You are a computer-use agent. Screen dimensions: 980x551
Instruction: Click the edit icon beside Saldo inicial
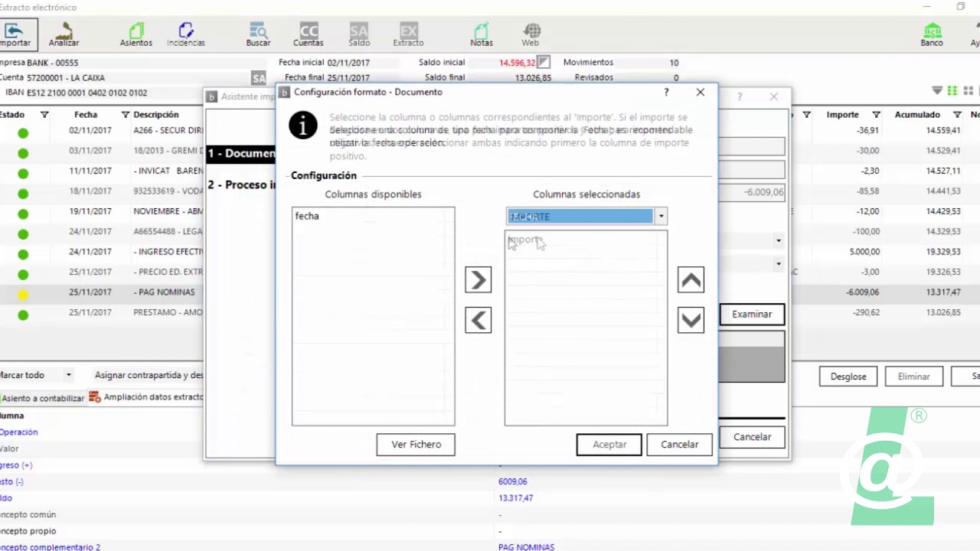[544, 62]
